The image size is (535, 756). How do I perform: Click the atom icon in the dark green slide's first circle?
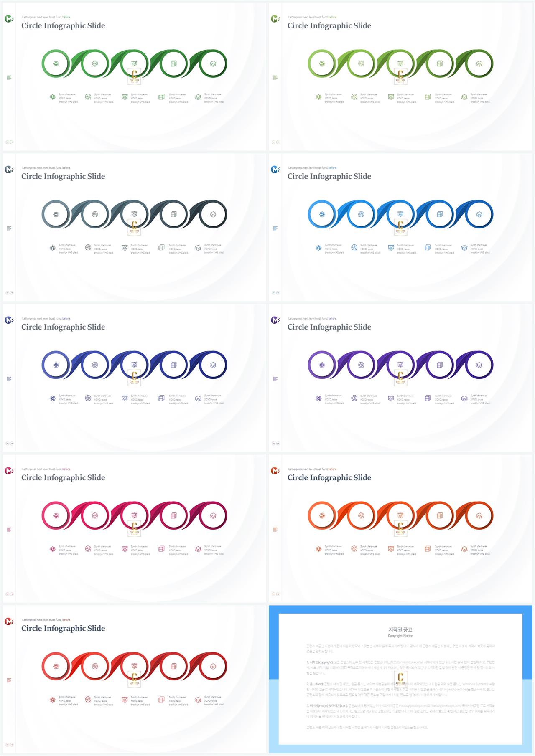click(x=56, y=64)
